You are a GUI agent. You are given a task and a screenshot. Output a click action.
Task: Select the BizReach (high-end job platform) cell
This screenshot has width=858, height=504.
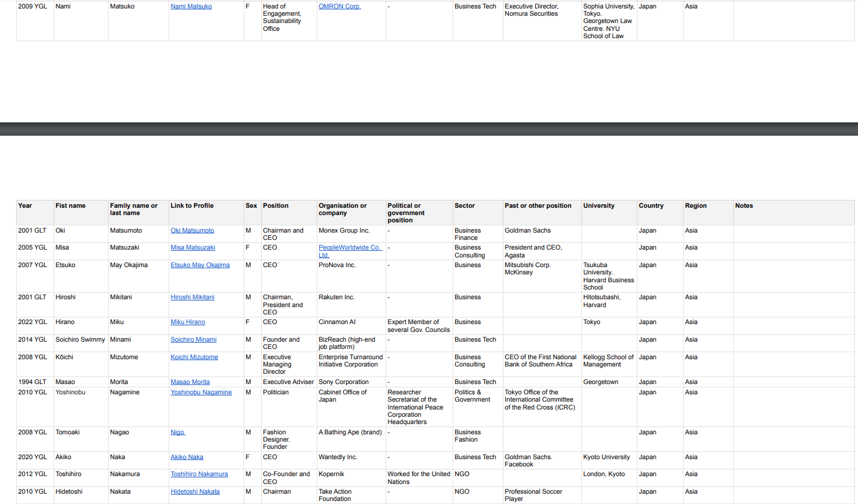pos(351,343)
